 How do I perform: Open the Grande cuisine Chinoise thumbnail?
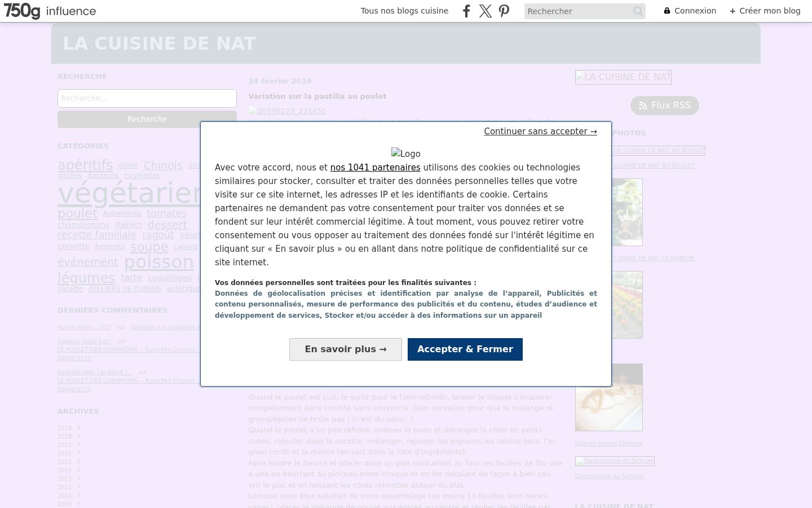click(609, 397)
